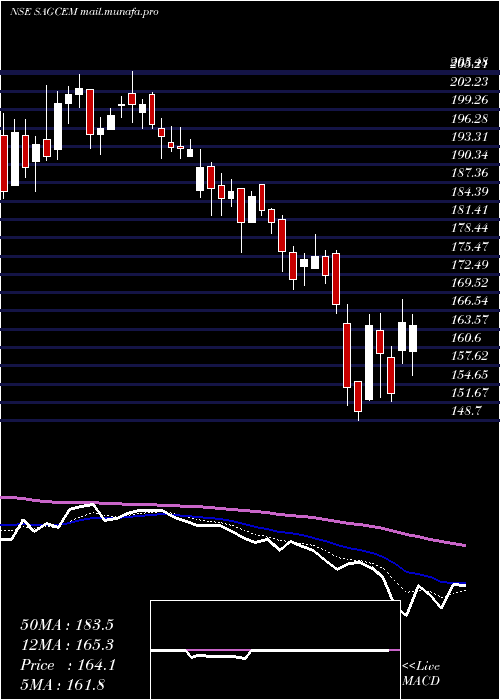Click the 5MA : 161.8 readout
500x700 pixels.
coord(63,685)
